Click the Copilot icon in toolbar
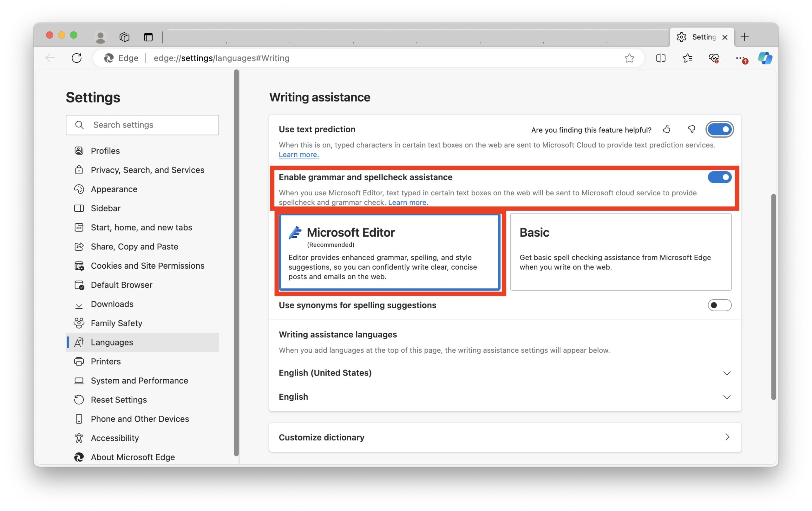The image size is (812, 511). point(765,58)
